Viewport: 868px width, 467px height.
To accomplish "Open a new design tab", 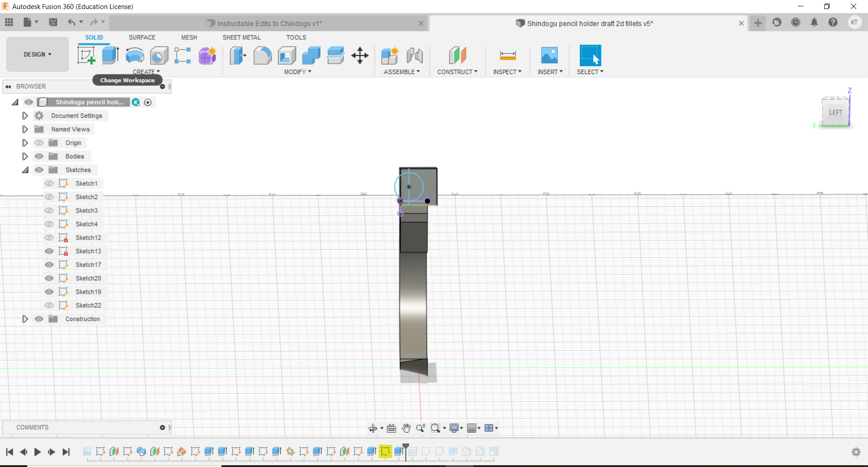I will [758, 23].
